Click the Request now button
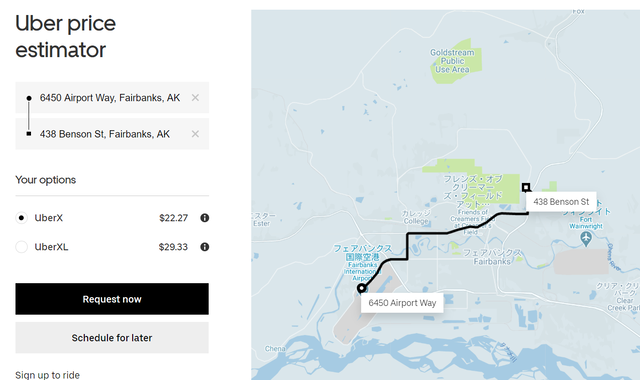This screenshot has width=640, height=380. pyautogui.click(x=112, y=299)
